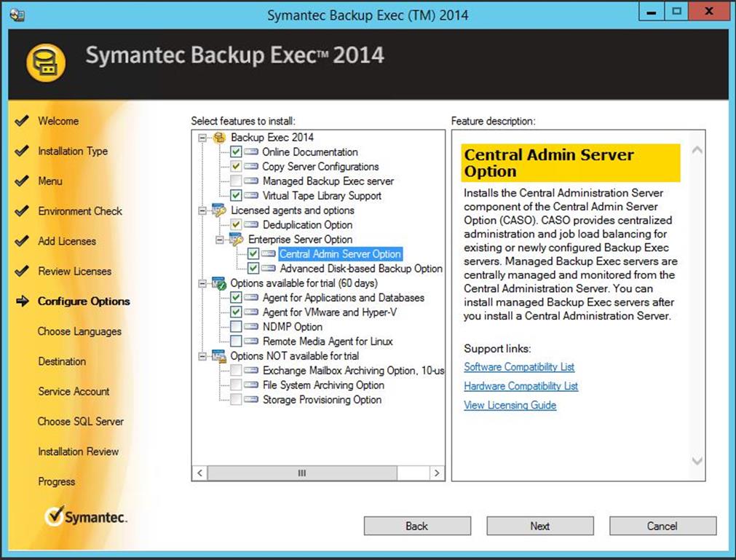
Task: Click the drive icon beside Deduplication Option
Action: [251, 225]
